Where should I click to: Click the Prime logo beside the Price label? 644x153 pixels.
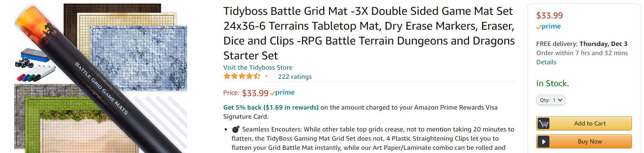(282, 93)
